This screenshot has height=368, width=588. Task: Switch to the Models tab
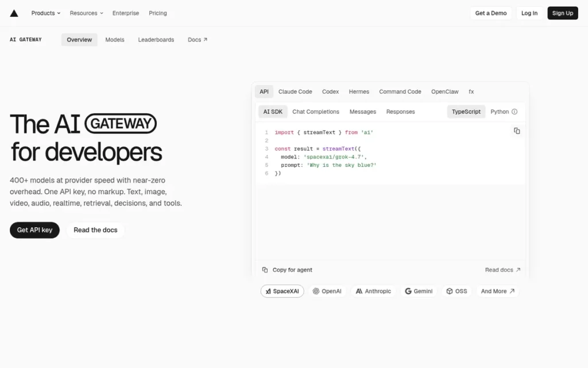(x=115, y=40)
